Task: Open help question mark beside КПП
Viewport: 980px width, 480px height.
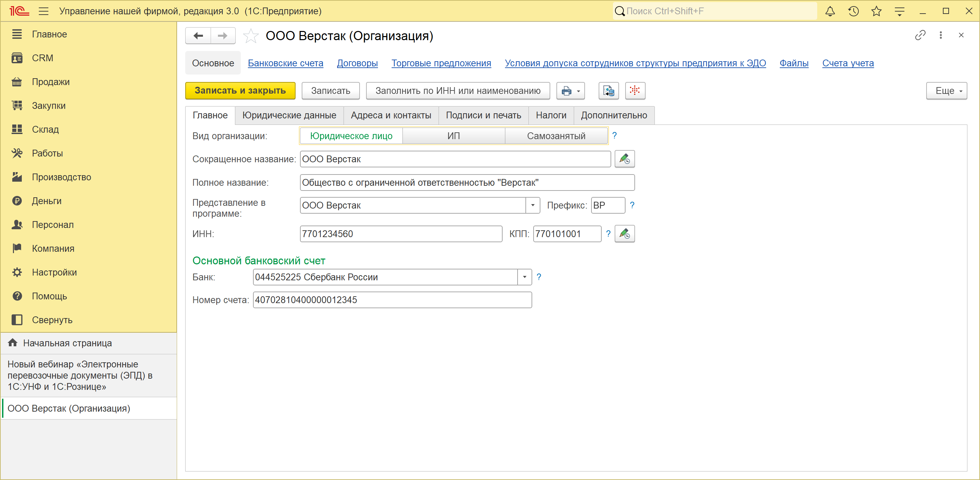Action: 608,234
